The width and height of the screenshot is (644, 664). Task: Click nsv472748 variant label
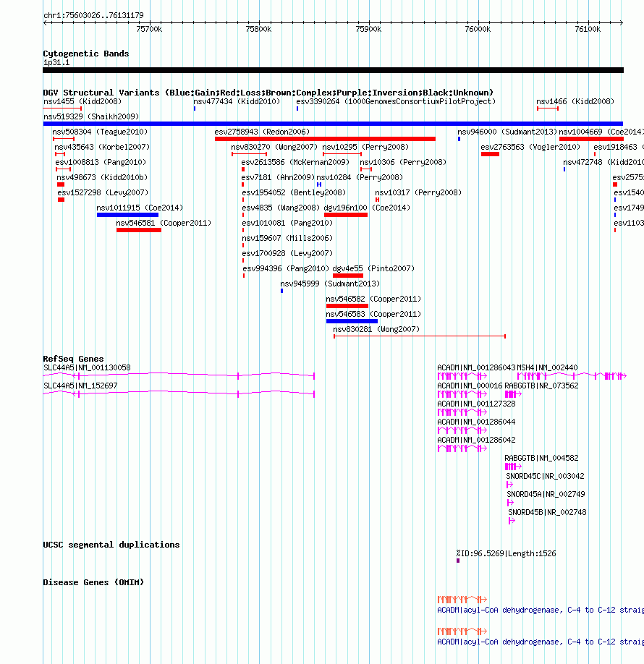(x=603, y=163)
